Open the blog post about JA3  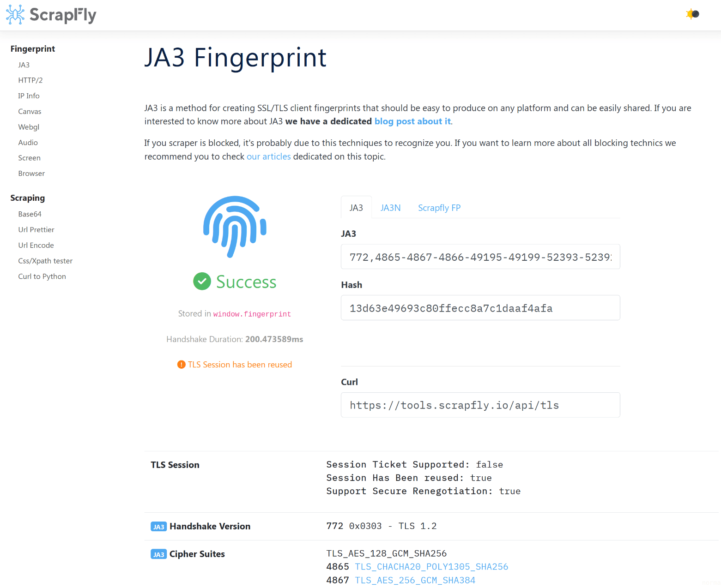coord(412,121)
